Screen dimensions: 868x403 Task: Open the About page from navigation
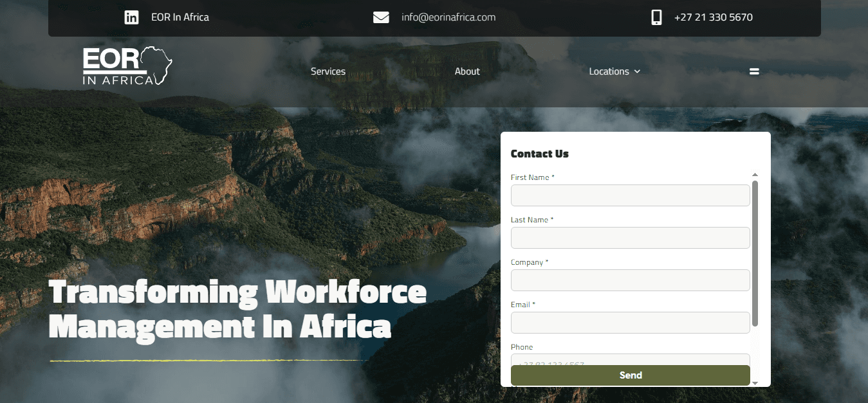pos(466,71)
